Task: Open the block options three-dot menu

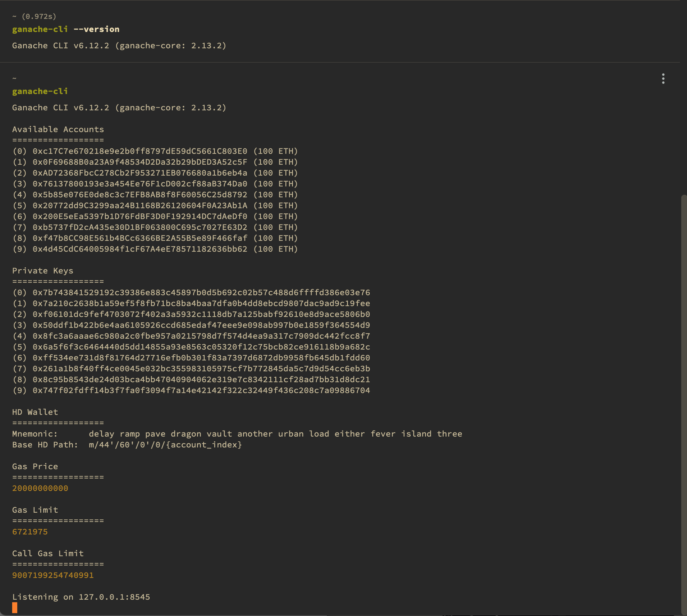Action: [663, 79]
